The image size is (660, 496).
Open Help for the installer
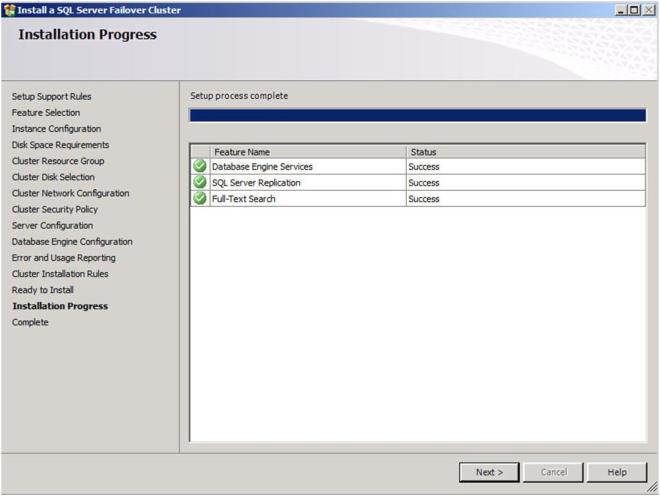coord(617,471)
